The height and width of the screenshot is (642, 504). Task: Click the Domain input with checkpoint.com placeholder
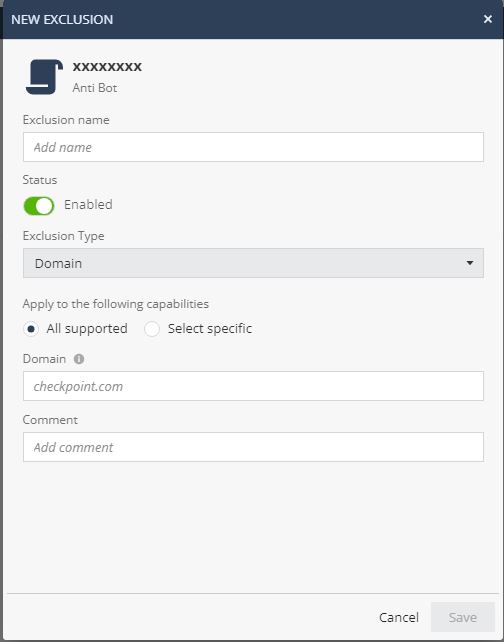253,386
